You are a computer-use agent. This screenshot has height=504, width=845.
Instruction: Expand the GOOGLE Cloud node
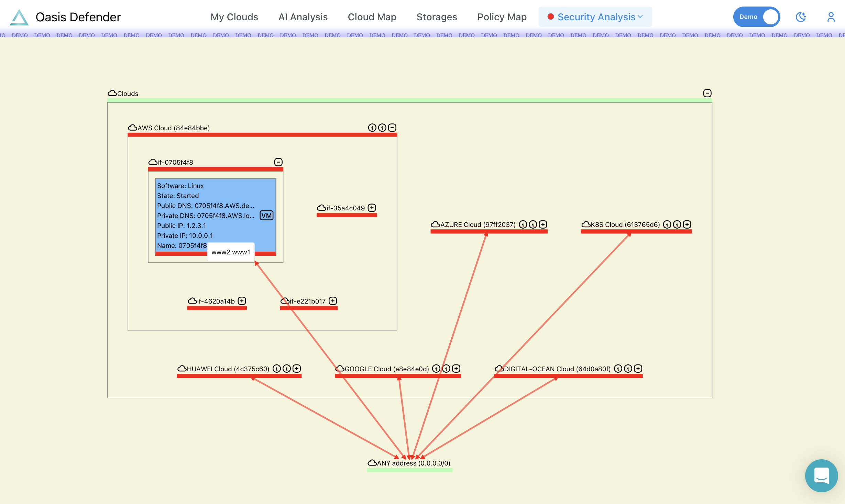[x=456, y=369]
